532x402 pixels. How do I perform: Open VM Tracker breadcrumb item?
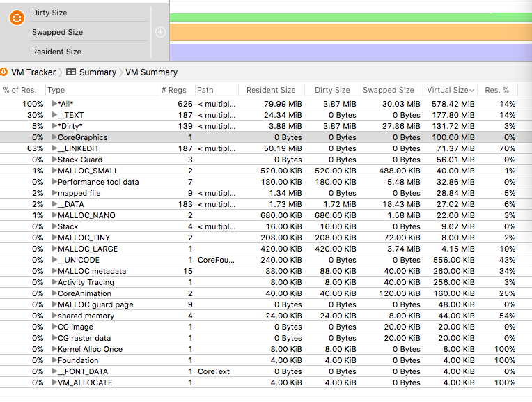(x=33, y=72)
